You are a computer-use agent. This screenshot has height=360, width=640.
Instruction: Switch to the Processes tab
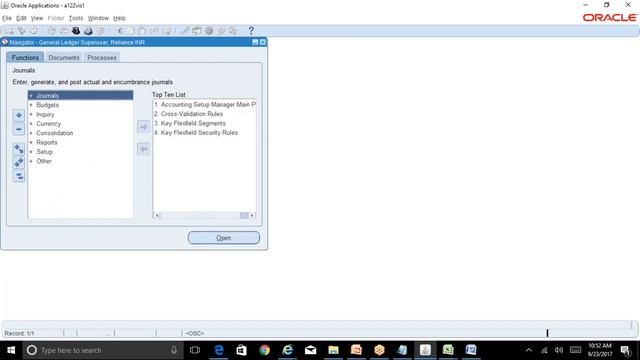[x=102, y=58]
